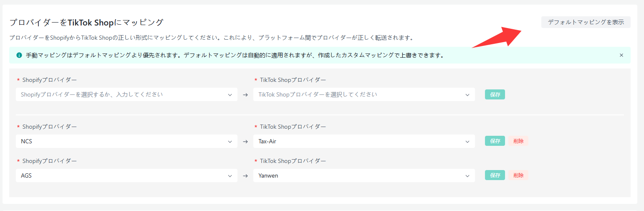The width and height of the screenshot is (644, 211).
Task: Click chevron arrow of empty TikTok provider field
Action: click(467, 95)
